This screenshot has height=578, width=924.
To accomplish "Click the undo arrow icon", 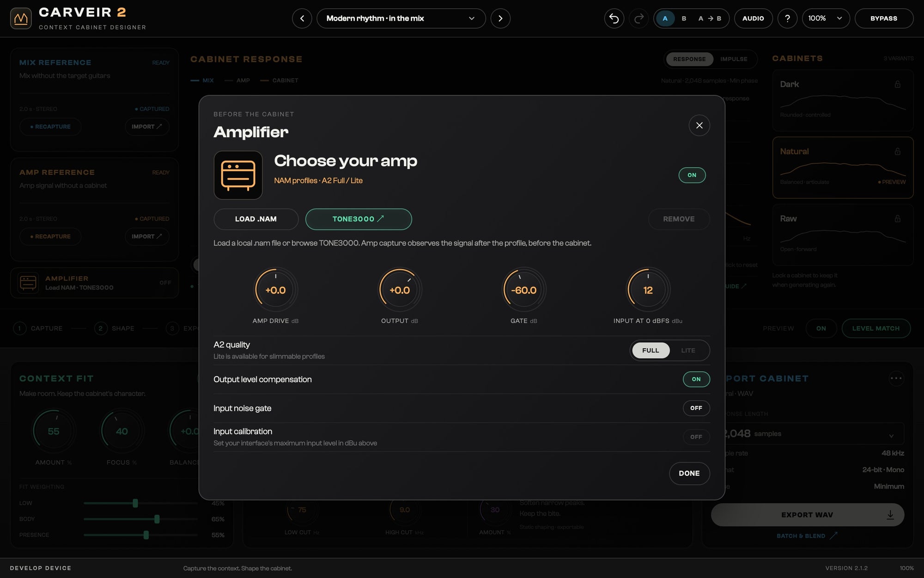I will click(x=614, y=18).
